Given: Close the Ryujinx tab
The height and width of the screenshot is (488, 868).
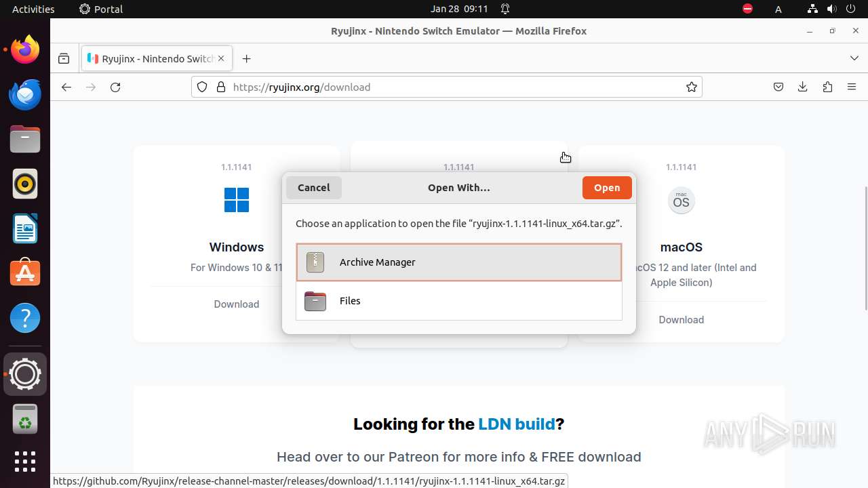Looking at the screenshot, I should 221,58.
